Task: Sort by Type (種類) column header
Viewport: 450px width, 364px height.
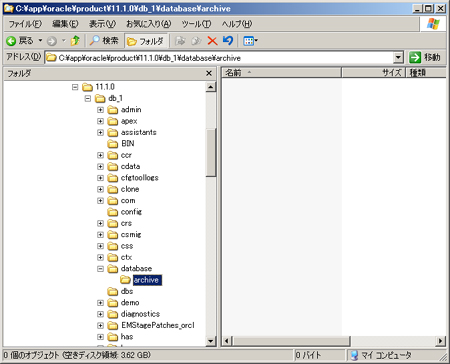Action: (x=426, y=72)
